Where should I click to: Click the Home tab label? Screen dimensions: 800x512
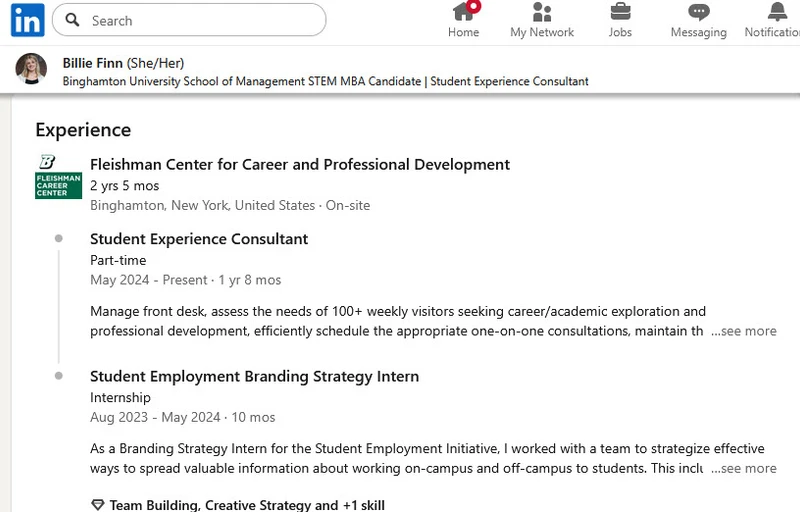pos(463,32)
